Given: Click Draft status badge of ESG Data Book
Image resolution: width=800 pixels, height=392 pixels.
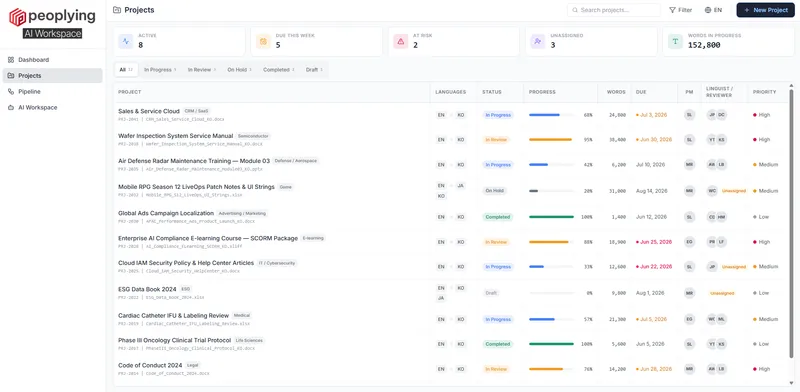Looking at the screenshot, I should (x=491, y=293).
